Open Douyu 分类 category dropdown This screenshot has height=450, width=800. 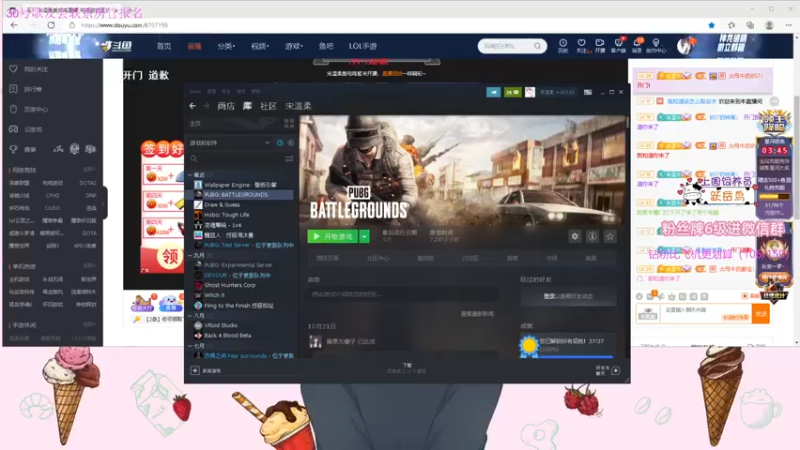tap(226, 46)
